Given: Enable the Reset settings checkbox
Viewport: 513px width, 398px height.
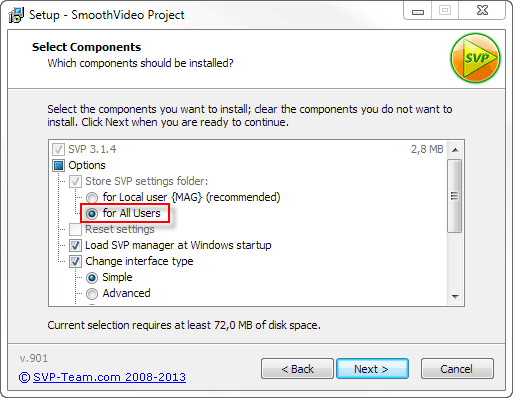Looking at the screenshot, I should tap(75, 229).
